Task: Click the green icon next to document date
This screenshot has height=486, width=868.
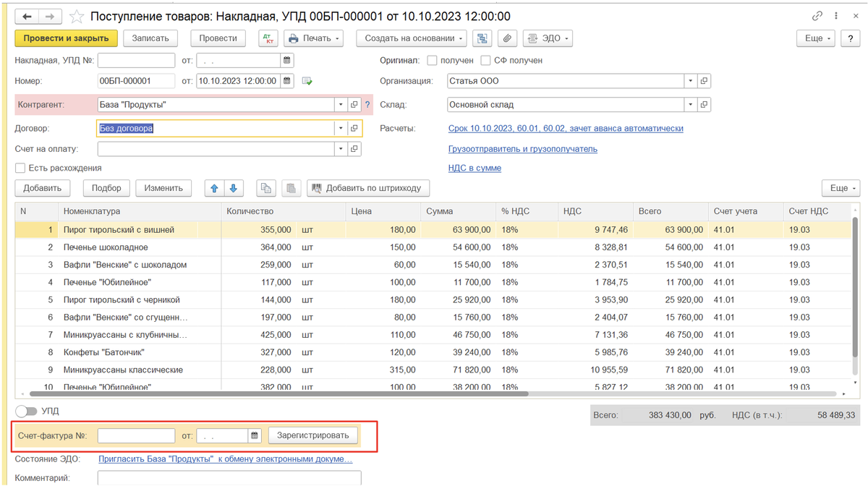Action: pyautogui.click(x=307, y=81)
